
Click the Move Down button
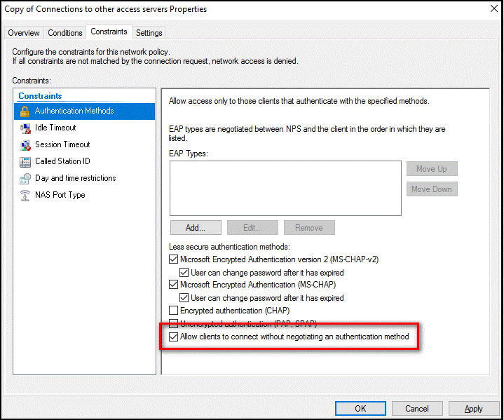point(432,189)
